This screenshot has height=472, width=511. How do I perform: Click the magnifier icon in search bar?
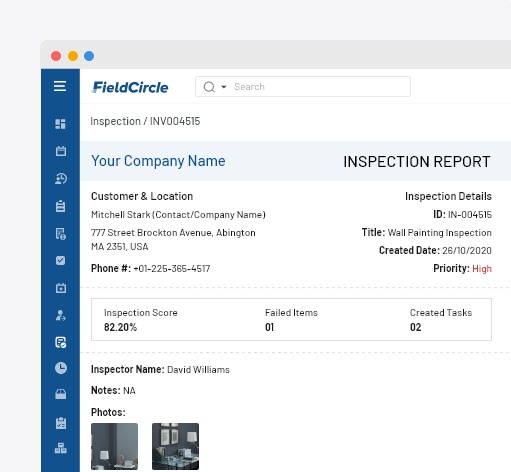209,87
